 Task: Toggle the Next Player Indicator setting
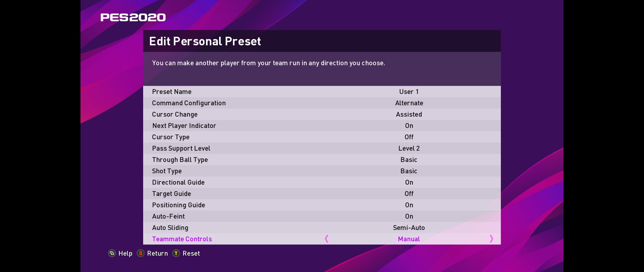(x=409, y=126)
